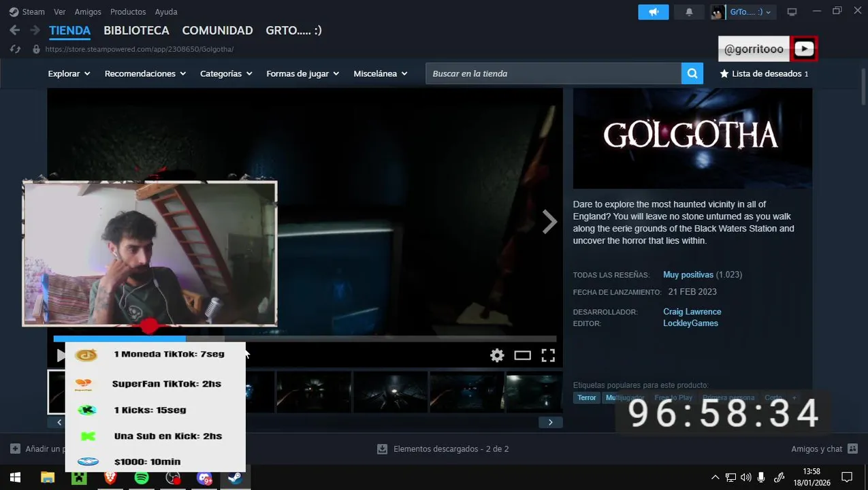Viewport: 868px width, 490px height.
Task: Open Windows notification center
Action: pos(847,478)
